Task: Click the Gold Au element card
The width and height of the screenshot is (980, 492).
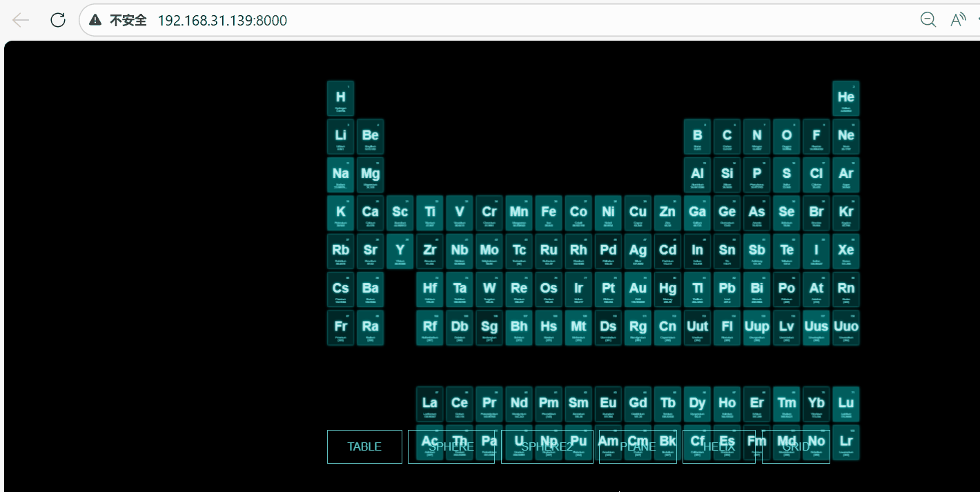Action: pyautogui.click(x=638, y=290)
